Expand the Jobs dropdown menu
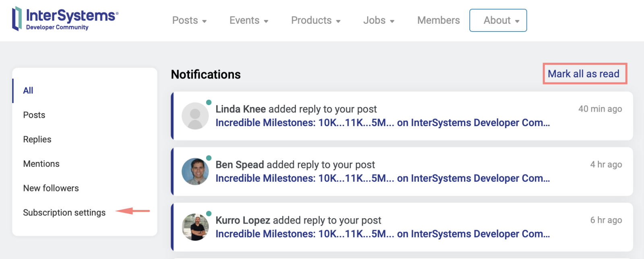The height and width of the screenshot is (259, 644). coord(379,20)
